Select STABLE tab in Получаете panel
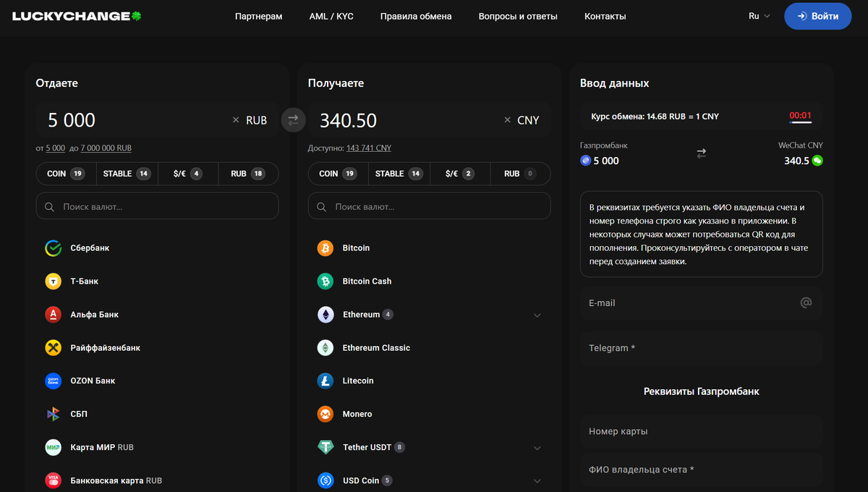 click(399, 174)
